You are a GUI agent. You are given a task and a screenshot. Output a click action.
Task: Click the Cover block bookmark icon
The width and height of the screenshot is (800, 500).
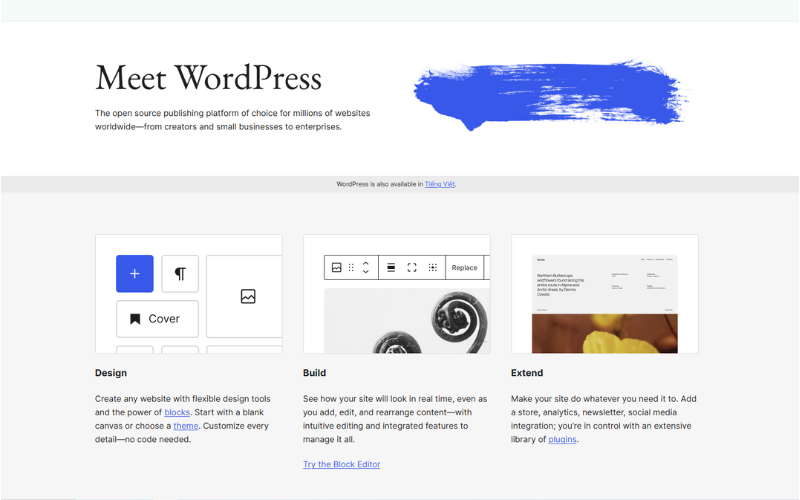(135, 319)
